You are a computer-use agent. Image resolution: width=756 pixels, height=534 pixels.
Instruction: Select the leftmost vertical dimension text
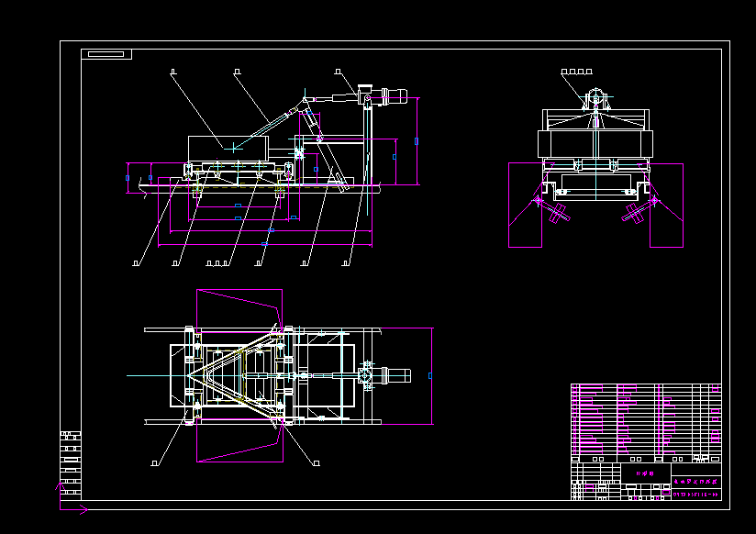[128, 178]
